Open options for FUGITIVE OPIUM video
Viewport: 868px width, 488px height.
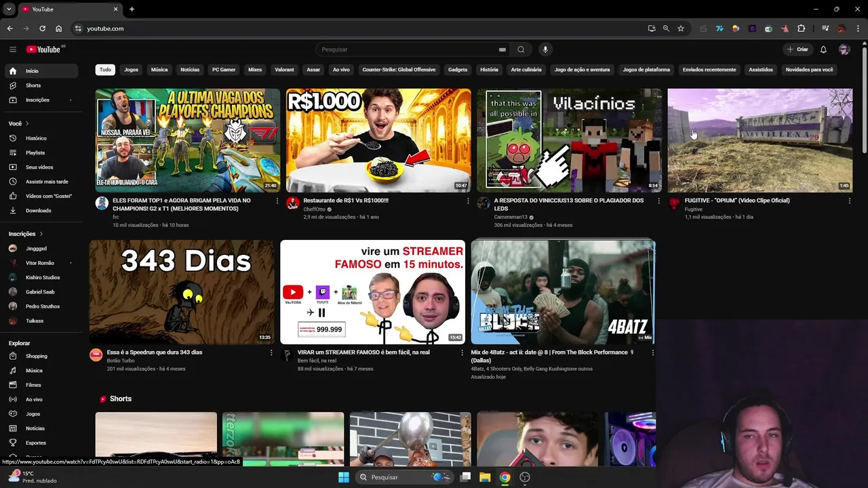coord(849,201)
